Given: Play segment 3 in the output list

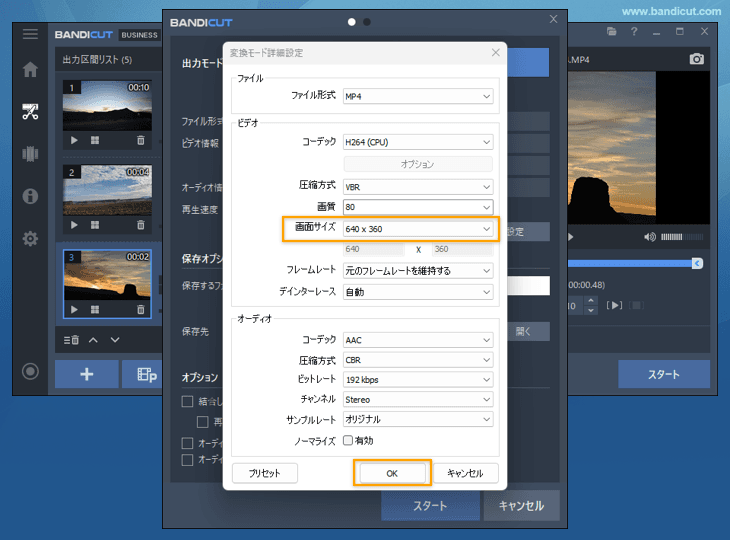Looking at the screenshot, I should (x=74, y=310).
